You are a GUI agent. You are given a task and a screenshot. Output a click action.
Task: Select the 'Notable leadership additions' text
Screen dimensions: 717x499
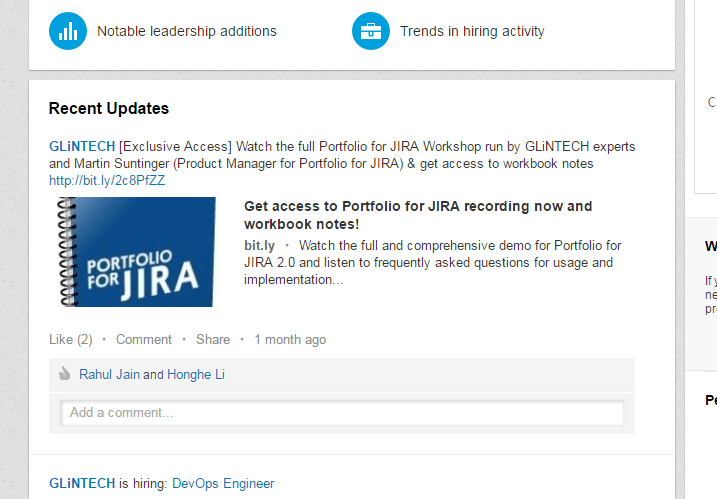pos(187,31)
